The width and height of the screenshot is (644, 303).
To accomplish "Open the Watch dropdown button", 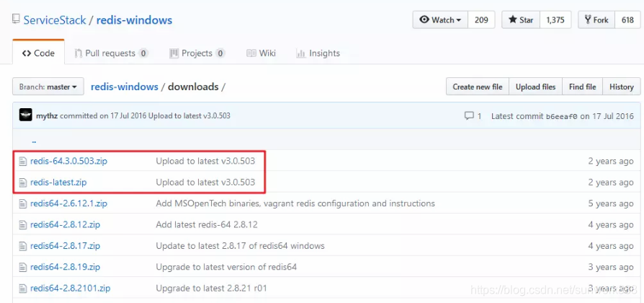I will (x=440, y=19).
